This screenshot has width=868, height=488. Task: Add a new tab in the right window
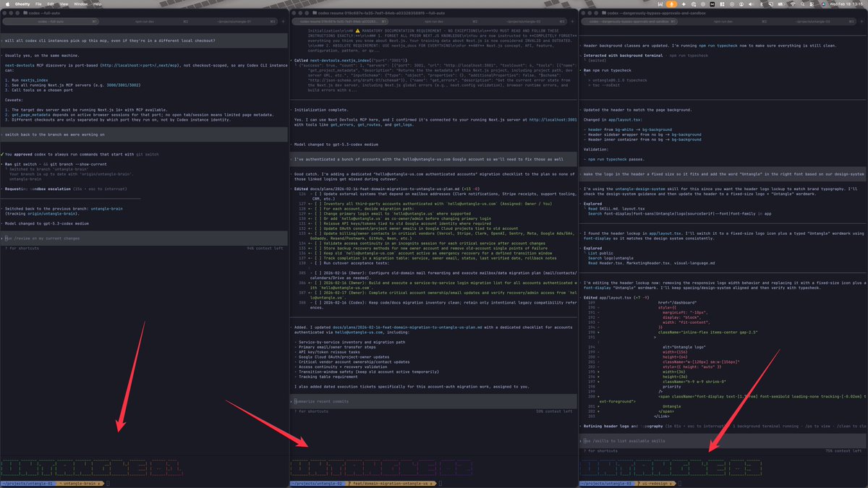pos(863,22)
